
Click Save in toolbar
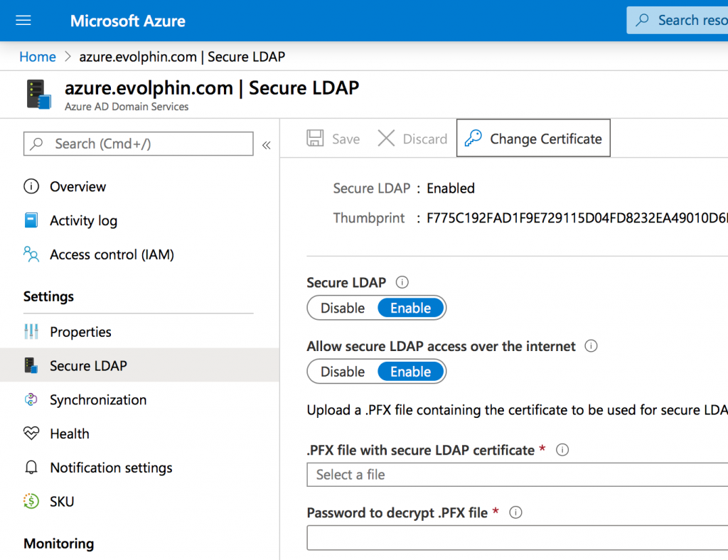333,139
